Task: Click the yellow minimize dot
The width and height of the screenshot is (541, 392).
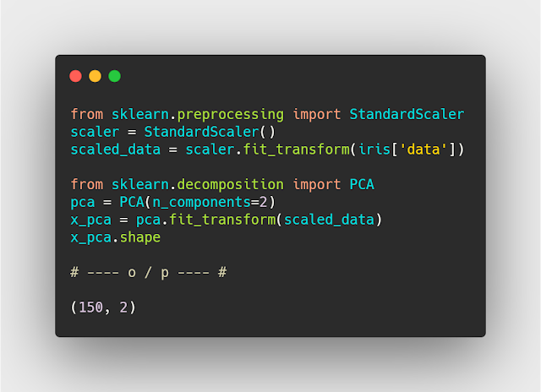Action: (x=95, y=76)
